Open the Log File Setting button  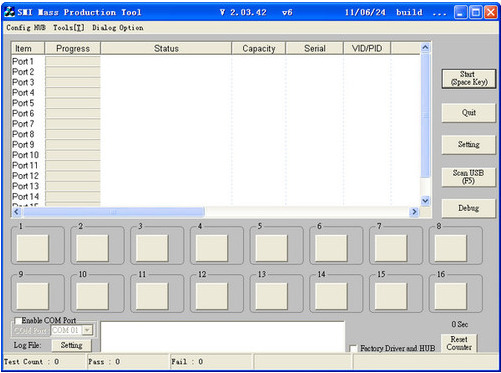[71, 345]
